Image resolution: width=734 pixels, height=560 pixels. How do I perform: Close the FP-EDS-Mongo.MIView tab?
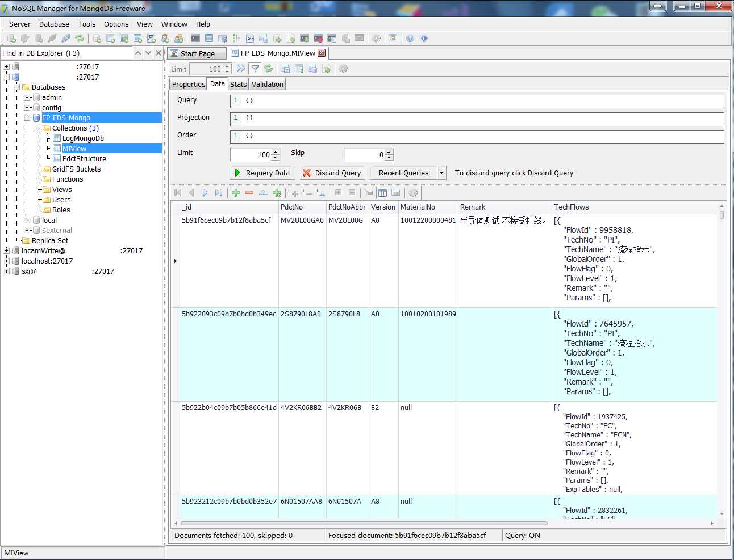pyautogui.click(x=322, y=53)
